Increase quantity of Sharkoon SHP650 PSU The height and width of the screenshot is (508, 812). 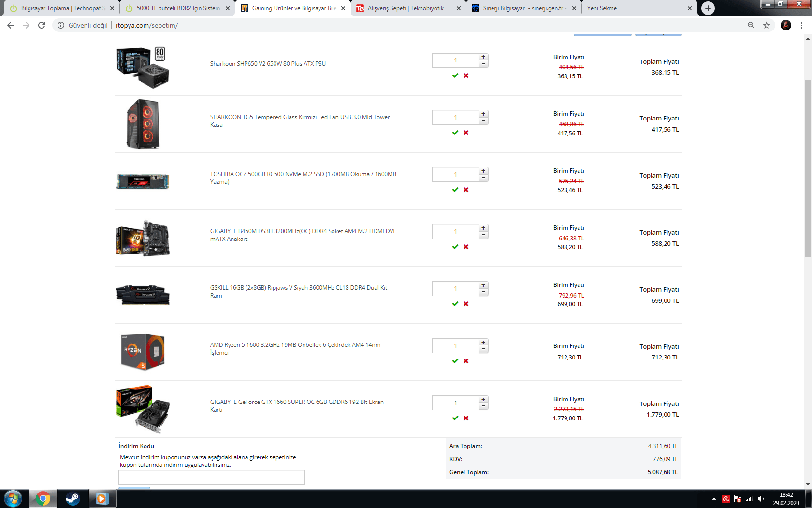point(483,57)
